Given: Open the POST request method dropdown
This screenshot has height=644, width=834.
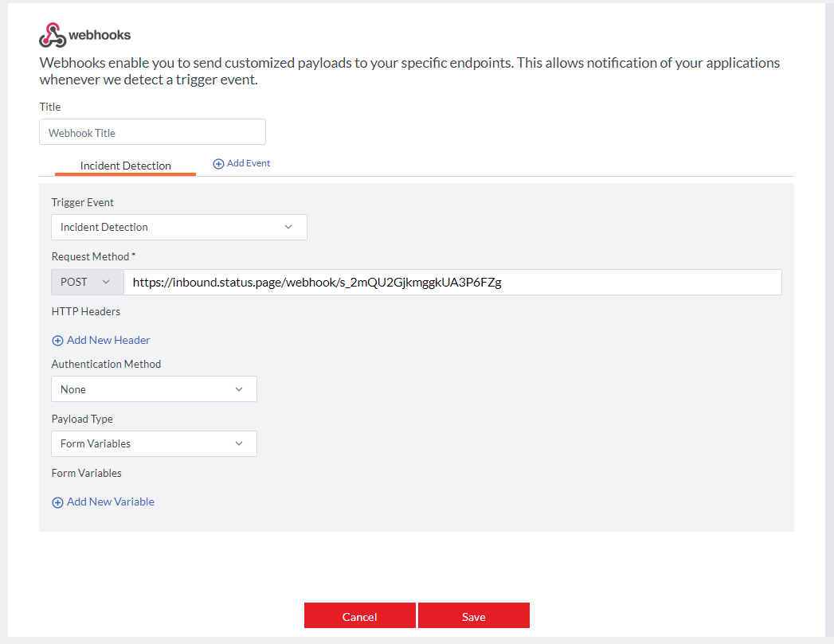Looking at the screenshot, I should point(88,282).
